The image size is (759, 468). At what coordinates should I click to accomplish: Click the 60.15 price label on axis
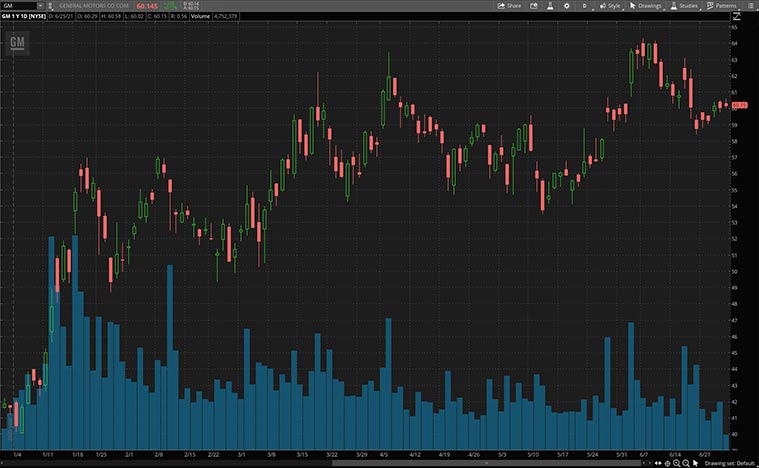coord(740,104)
